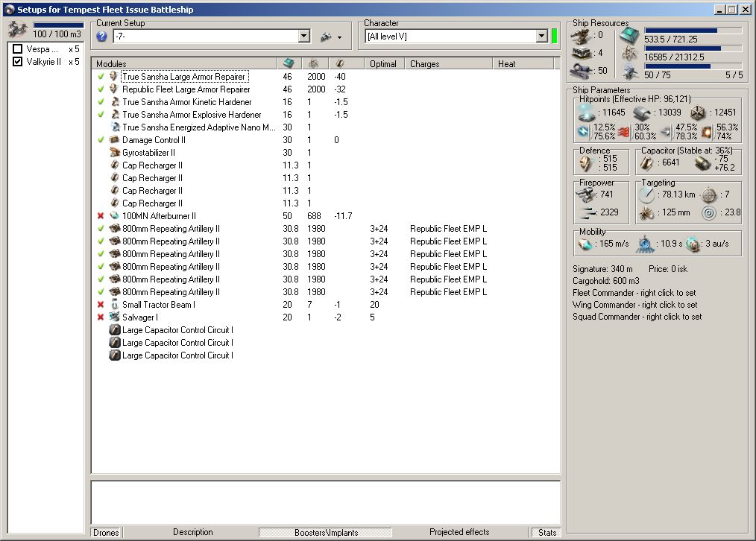Viewport: 756px width, 541px height.
Task: Click the help question mark icon beside Current Setup
Action: (x=101, y=36)
